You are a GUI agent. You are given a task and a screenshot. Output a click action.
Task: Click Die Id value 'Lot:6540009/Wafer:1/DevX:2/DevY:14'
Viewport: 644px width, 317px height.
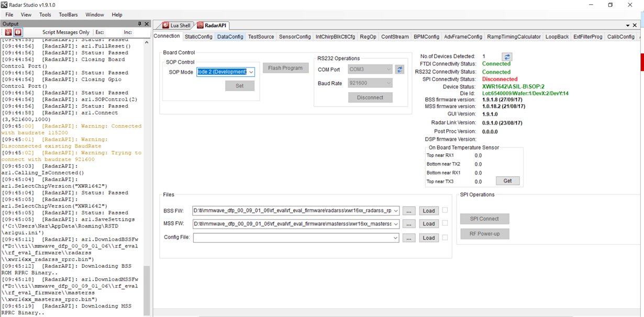click(525, 94)
